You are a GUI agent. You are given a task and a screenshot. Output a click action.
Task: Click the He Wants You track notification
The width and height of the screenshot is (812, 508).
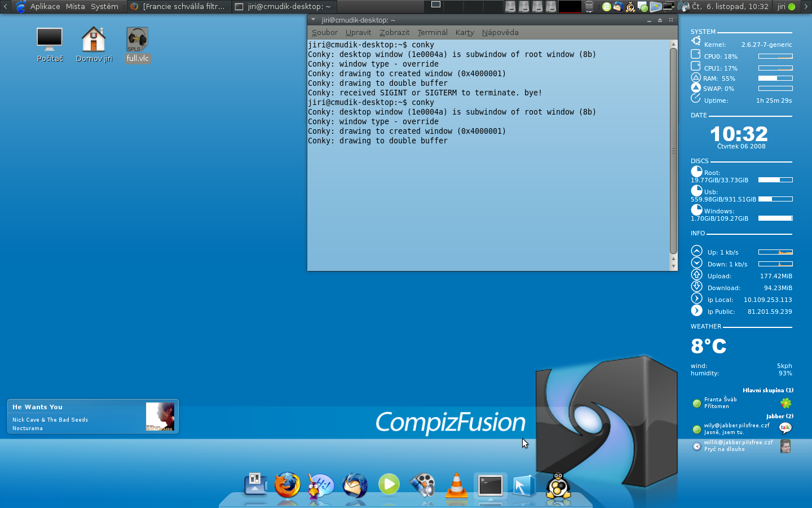93,417
